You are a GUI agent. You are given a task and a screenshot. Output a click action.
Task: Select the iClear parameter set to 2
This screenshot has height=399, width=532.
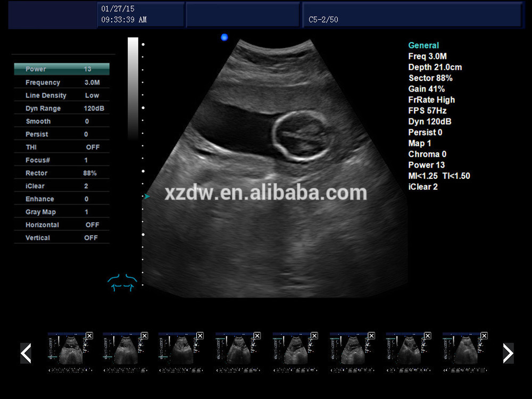[x=61, y=186]
